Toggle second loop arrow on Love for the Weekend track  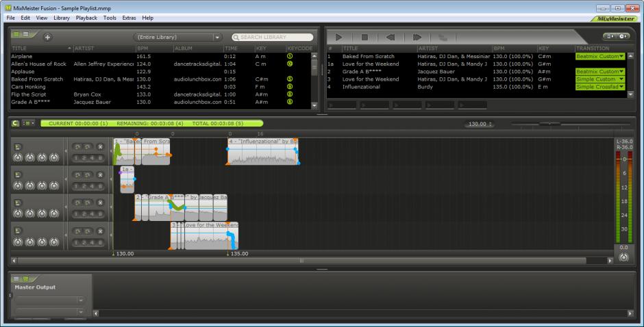coord(88,231)
